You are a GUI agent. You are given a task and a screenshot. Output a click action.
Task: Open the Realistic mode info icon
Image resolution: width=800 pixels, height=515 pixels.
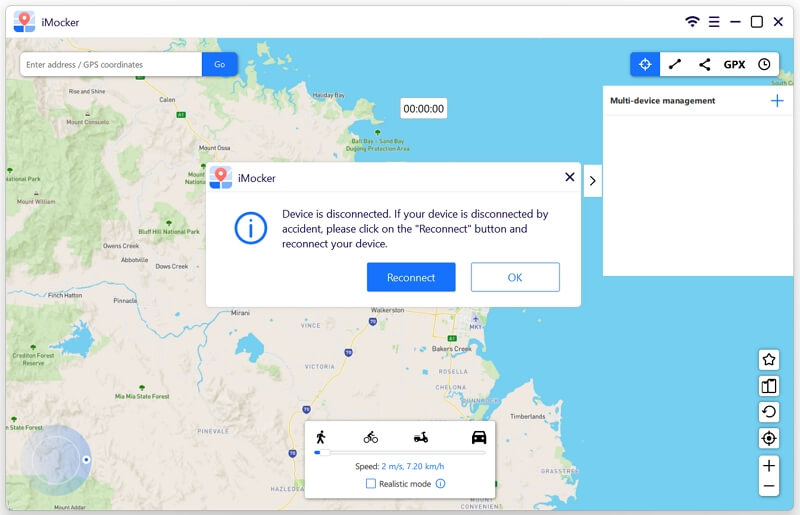pyautogui.click(x=440, y=483)
